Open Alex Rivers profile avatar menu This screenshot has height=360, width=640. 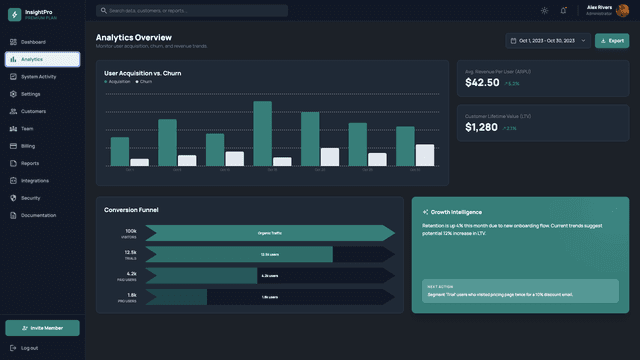coord(622,11)
